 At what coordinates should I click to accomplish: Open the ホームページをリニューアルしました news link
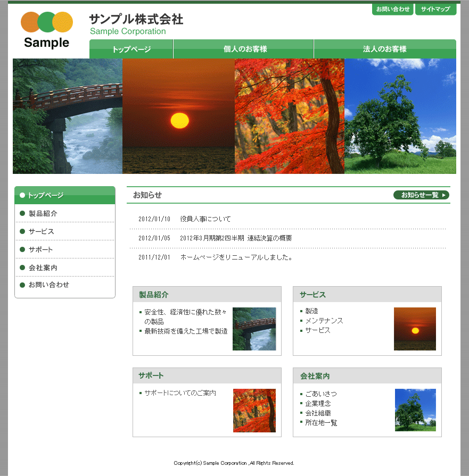pyautogui.click(x=236, y=257)
